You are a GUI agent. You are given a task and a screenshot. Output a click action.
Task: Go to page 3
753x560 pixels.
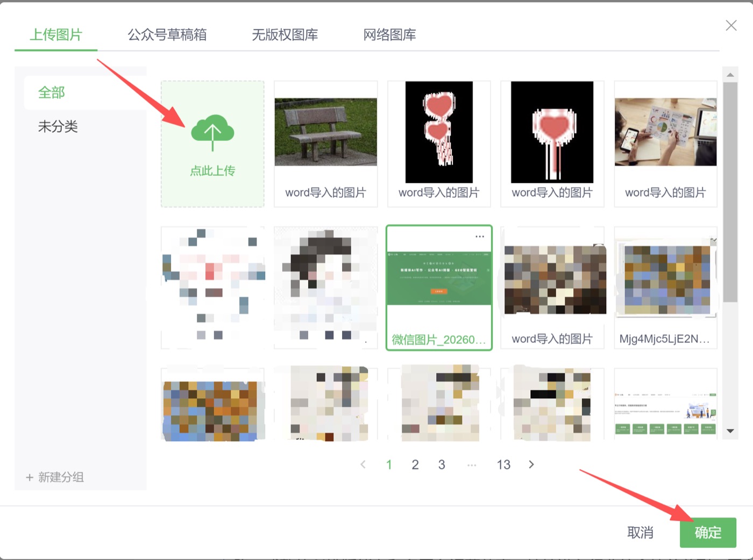point(442,464)
